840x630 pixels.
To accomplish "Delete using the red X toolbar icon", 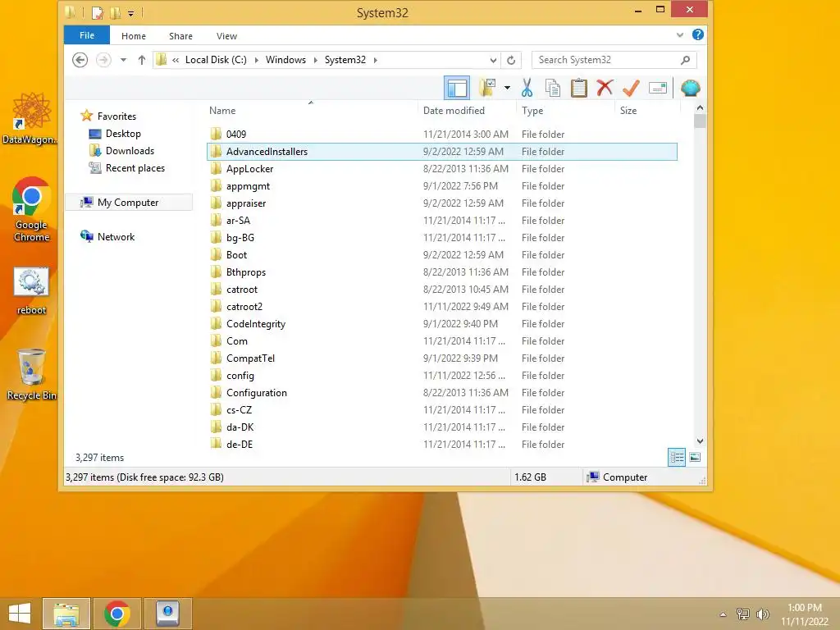I will coord(605,88).
